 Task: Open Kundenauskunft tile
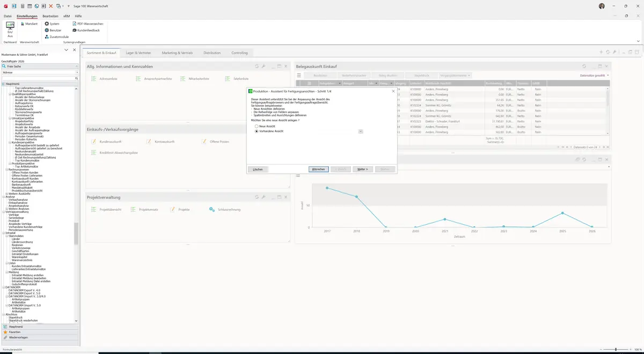pos(106,142)
